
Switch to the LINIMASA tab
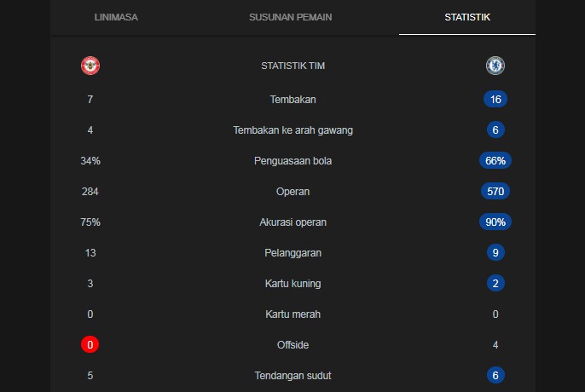click(116, 17)
